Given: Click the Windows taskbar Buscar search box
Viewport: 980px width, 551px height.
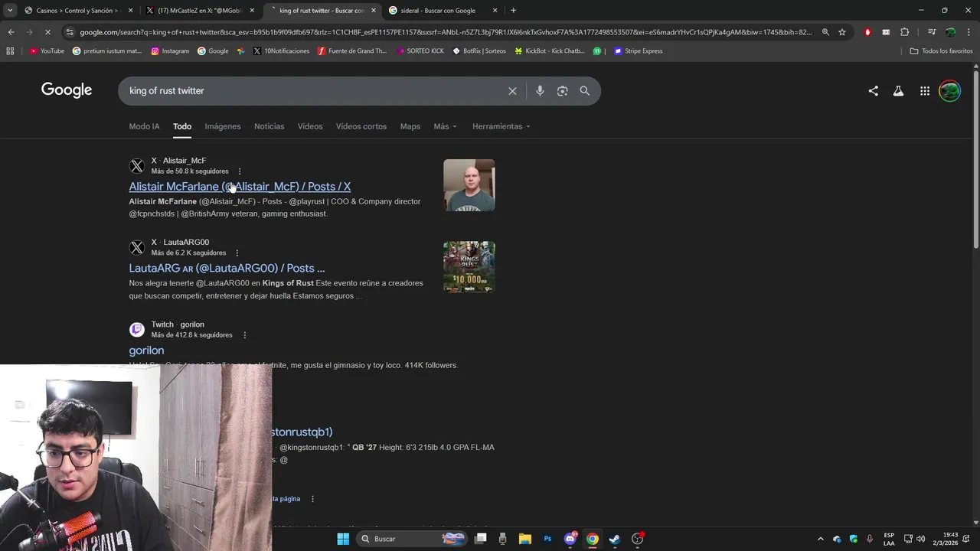Looking at the screenshot, I should pos(412,539).
